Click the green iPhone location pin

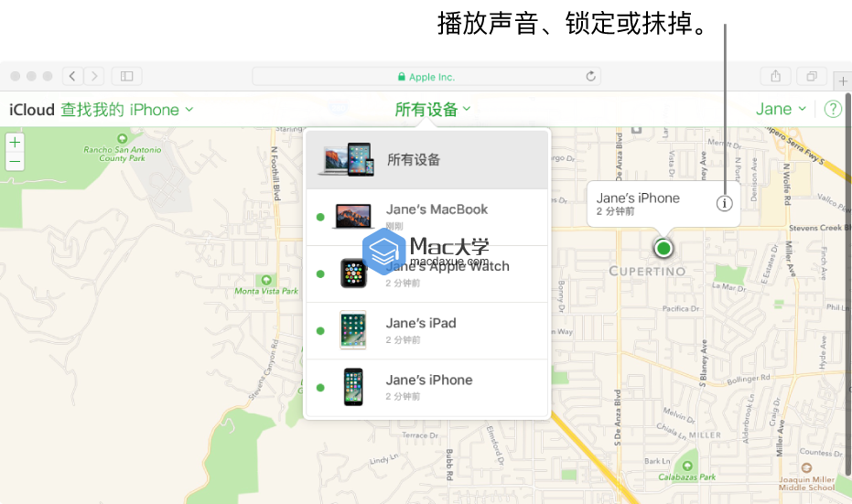663,248
